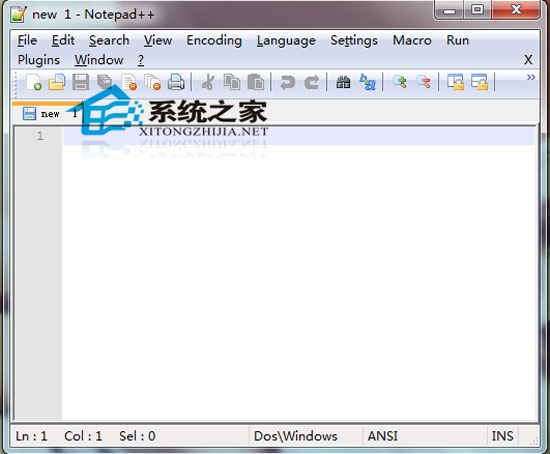The height and width of the screenshot is (454, 550).
Task: Click the Col : 1 status entry
Action: point(83,436)
